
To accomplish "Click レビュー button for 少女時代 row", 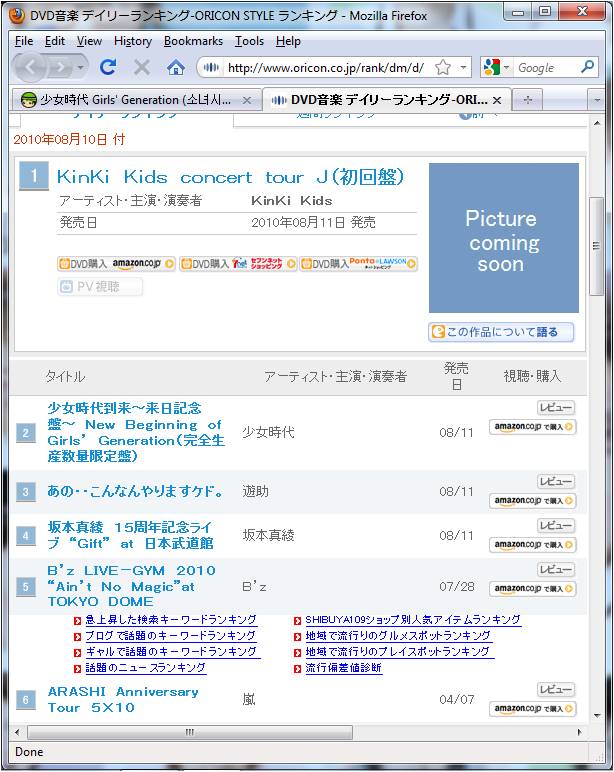I will click(x=556, y=408).
